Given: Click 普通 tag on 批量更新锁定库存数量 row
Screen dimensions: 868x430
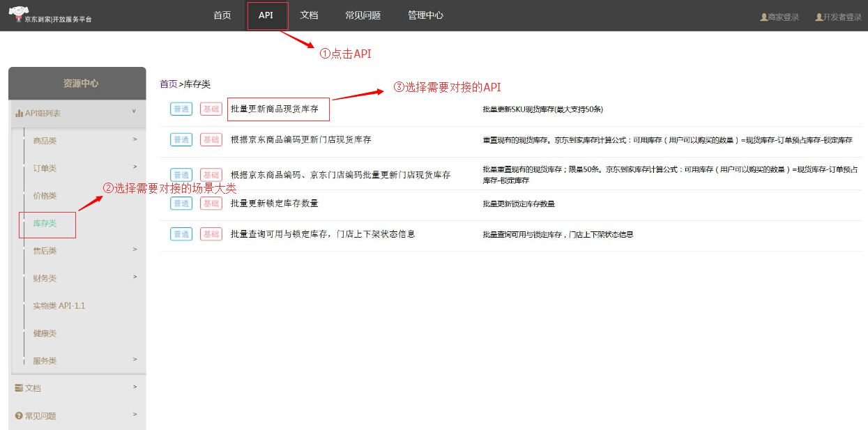Looking at the screenshot, I should (x=181, y=204).
